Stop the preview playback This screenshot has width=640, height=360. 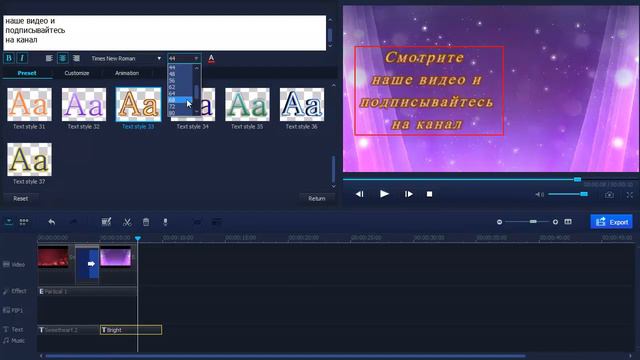429,194
